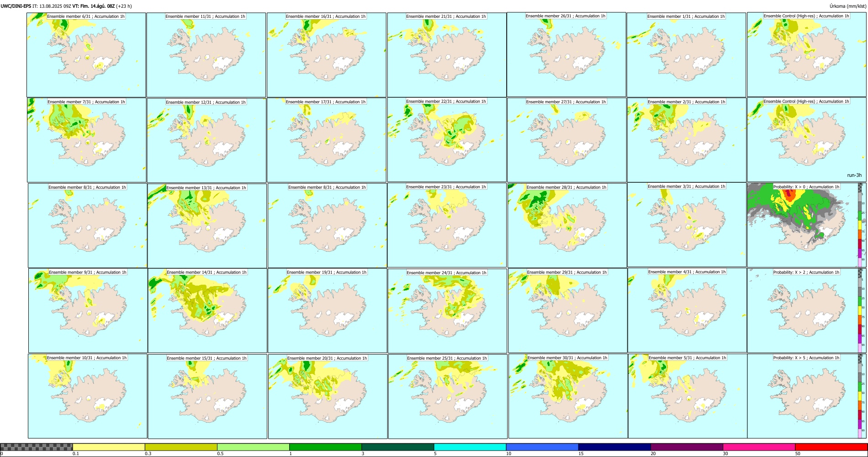The height and width of the screenshot is (457, 868).
Task: Open Ensemble member 9/31 map panel
Action: click(88, 311)
